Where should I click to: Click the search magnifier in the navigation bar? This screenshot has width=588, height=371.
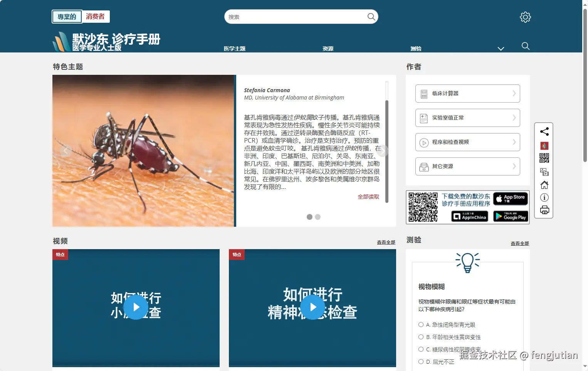pyautogui.click(x=526, y=46)
